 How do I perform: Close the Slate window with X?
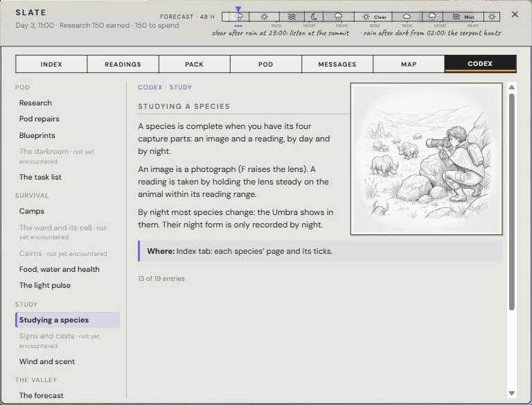[515, 15]
